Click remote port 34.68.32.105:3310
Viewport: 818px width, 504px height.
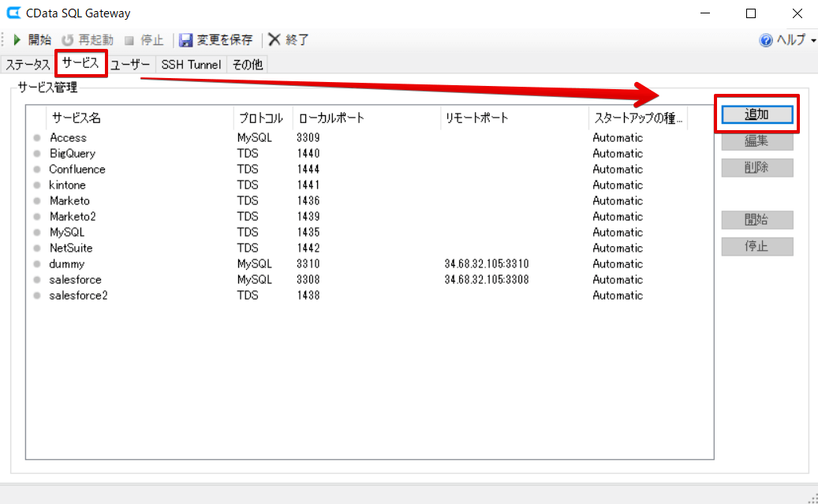click(x=486, y=264)
